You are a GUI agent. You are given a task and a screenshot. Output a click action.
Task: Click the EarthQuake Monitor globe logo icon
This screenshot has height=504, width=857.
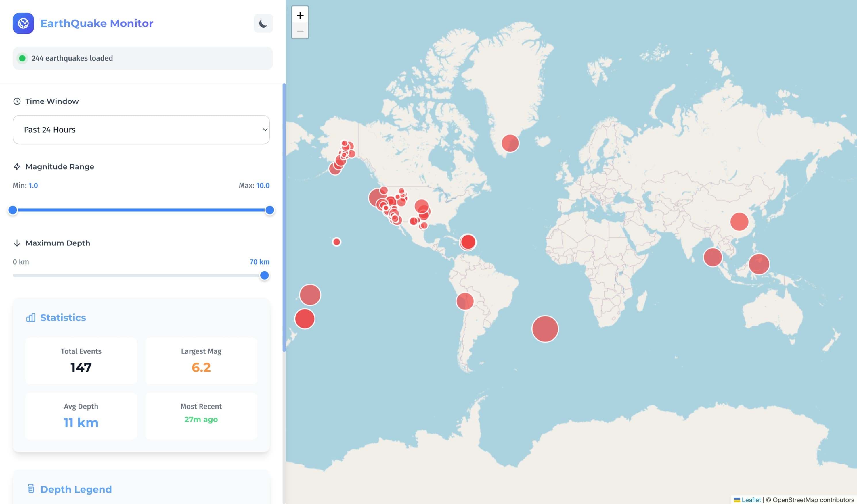click(23, 23)
